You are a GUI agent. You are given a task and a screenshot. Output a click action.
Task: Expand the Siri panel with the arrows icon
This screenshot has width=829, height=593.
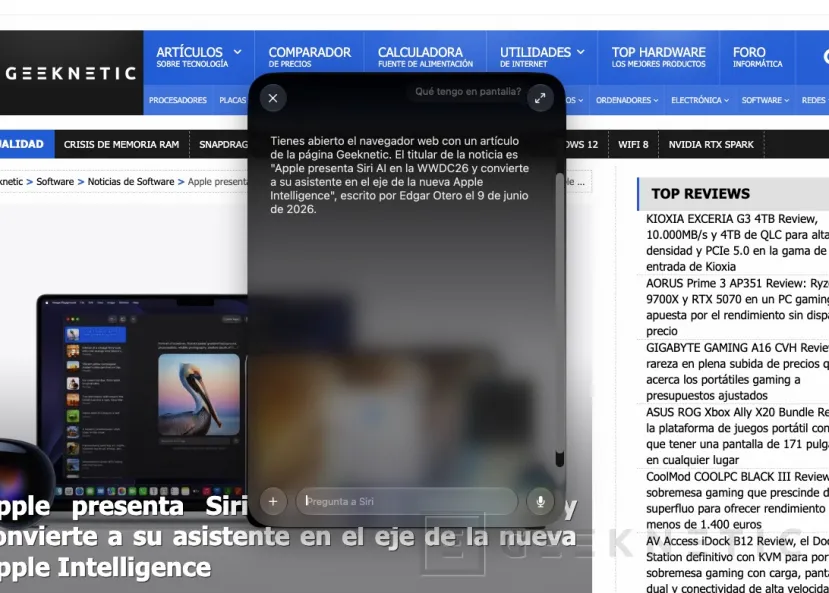[540, 98]
